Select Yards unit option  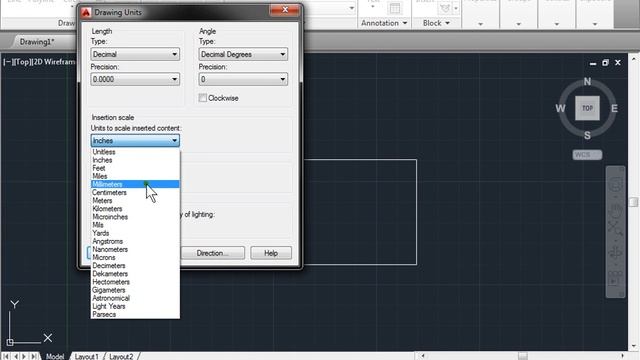pyautogui.click(x=135, y=233)
